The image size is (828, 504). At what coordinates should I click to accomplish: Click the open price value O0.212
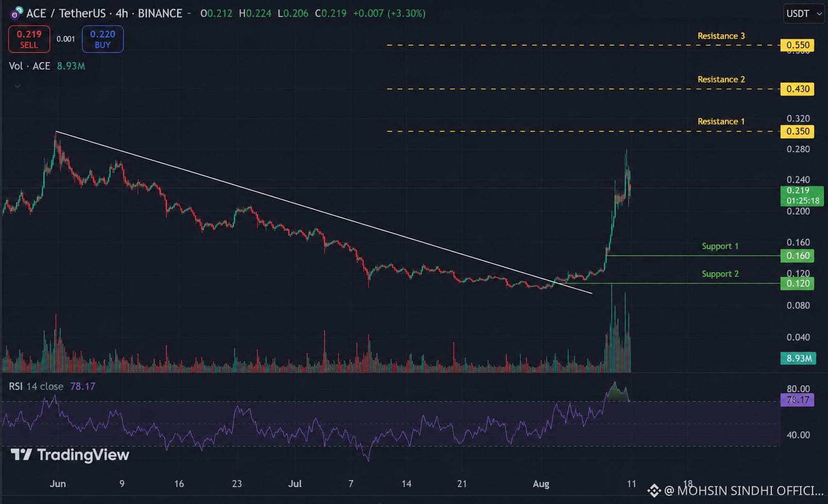216,13
